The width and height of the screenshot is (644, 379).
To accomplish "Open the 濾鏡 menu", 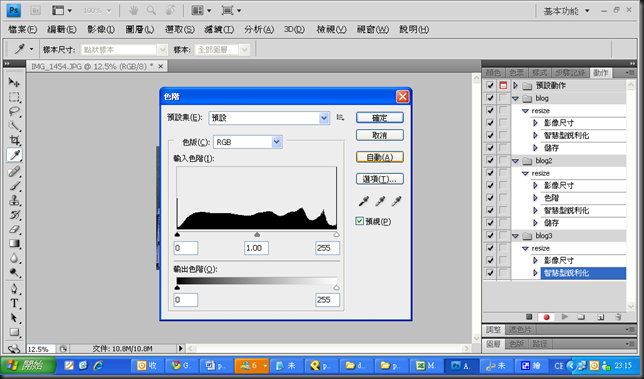I will coord(219,29).
